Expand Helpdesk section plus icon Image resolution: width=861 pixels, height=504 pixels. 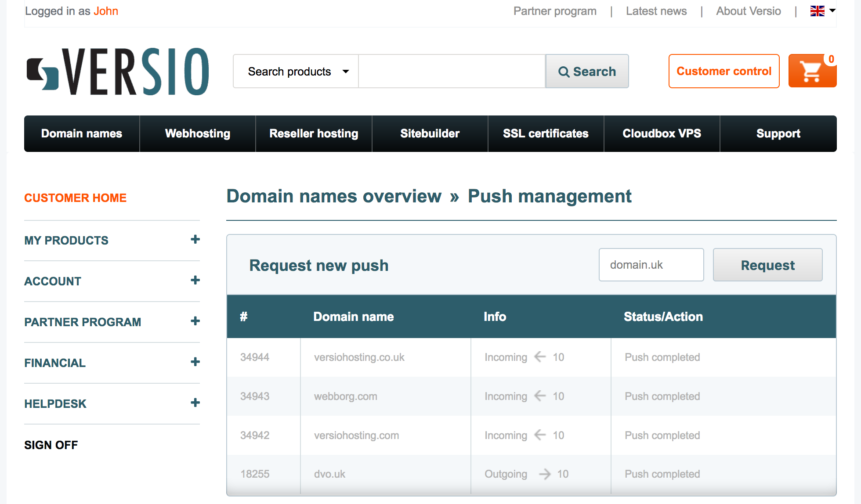tap(195, 403)
